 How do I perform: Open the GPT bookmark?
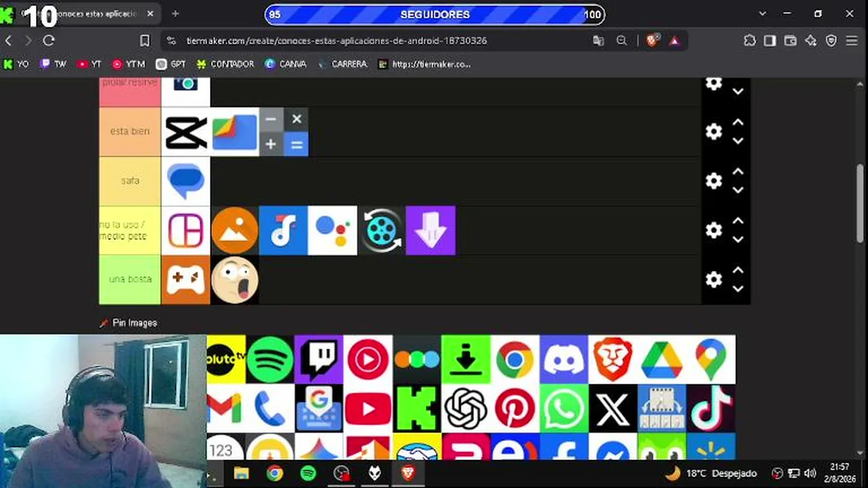pos(171,64)
